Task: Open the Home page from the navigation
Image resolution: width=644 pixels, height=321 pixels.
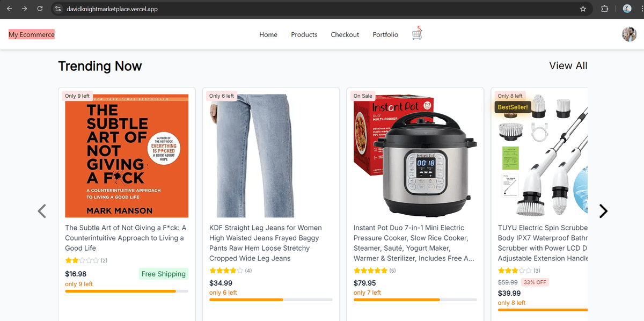Action: point(268,34)
